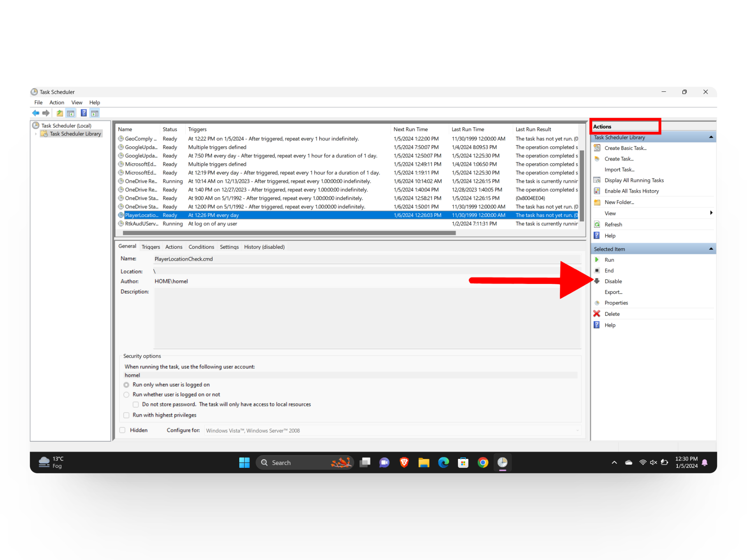Viewport: 747px width, 560px height.
Task: Click the Forward arrow toolbar icon
Action: 46,113
